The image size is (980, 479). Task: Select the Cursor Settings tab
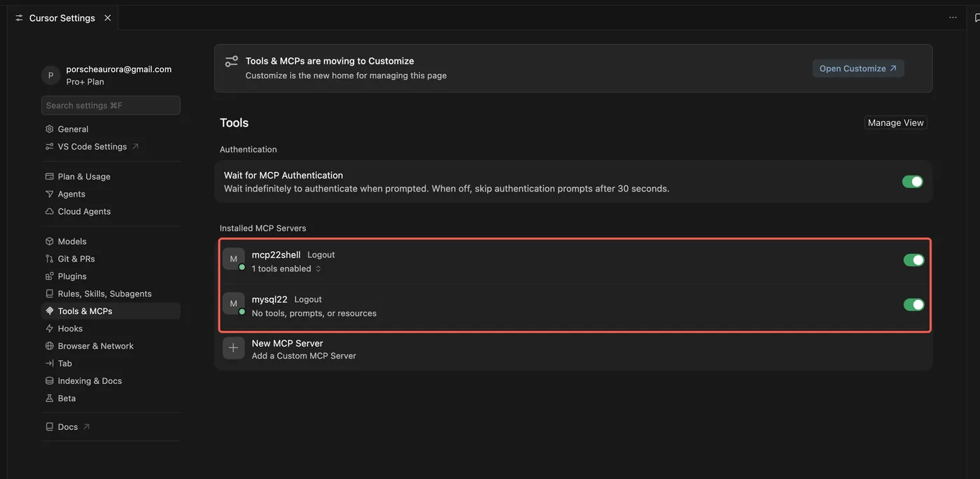click(62, 18)
